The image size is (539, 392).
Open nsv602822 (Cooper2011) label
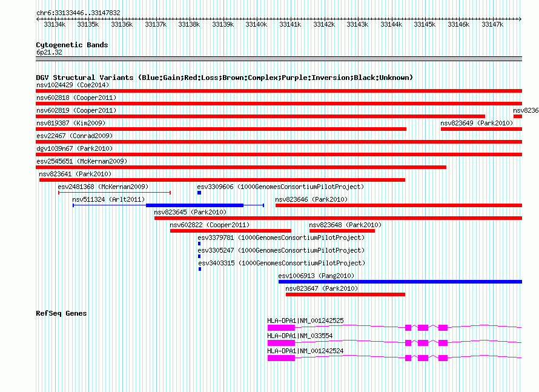(x=210, y=225)
